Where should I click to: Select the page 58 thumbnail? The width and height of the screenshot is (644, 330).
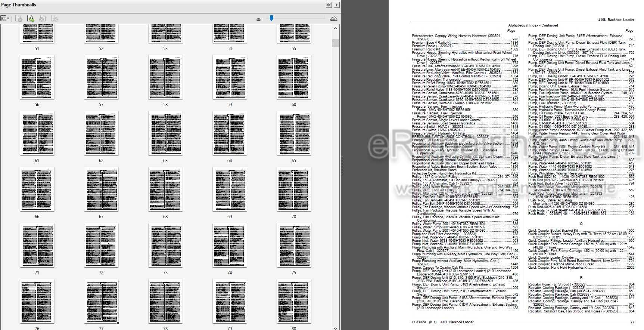[165, 77]
